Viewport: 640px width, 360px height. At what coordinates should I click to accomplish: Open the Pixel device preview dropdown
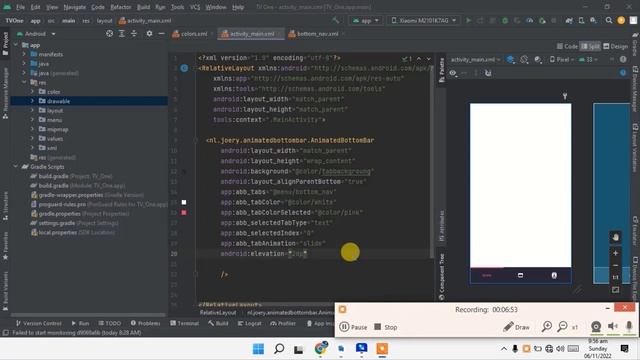[x=562, y=60]
